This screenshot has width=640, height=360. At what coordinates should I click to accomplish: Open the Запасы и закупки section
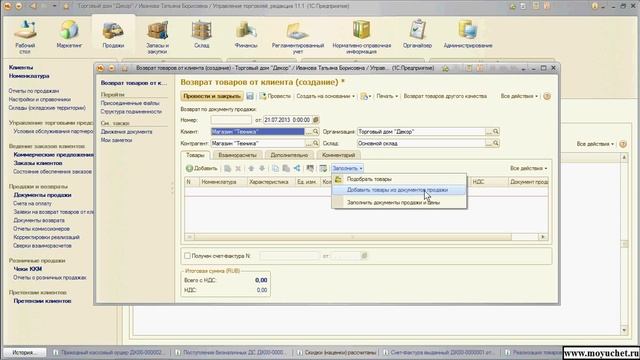(x=157, y=38)
